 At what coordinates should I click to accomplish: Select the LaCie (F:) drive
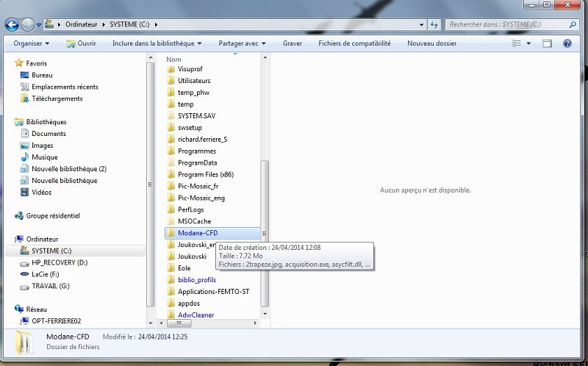point(46,274)
